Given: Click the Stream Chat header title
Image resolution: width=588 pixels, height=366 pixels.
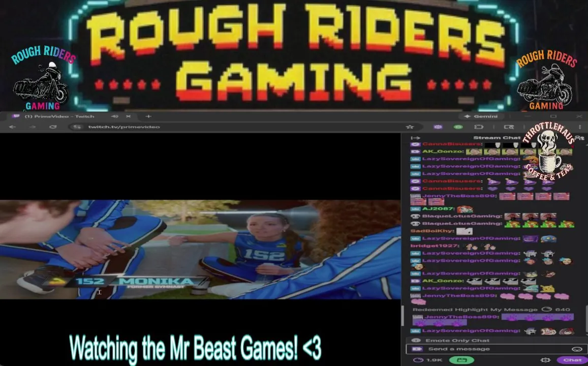Looking at the screenshot, I should pos(497,138).
